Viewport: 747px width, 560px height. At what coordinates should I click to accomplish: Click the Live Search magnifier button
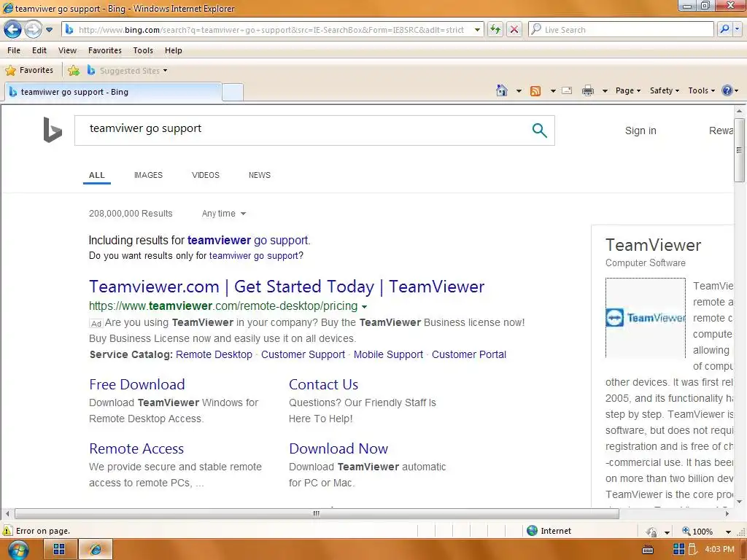tap(724, 29)
